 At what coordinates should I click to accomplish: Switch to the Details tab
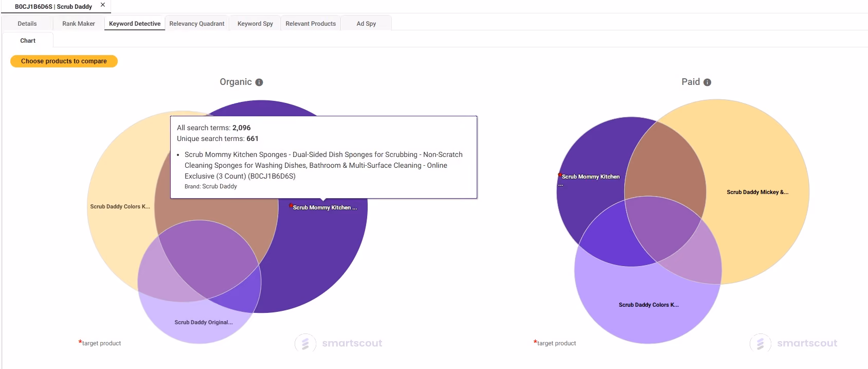tap(27, 24)
